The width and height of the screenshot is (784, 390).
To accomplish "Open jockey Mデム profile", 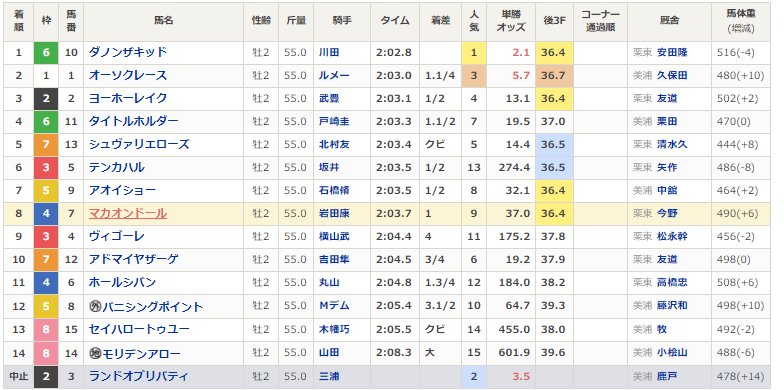I will pyautogui.click(x=334, y=306).
